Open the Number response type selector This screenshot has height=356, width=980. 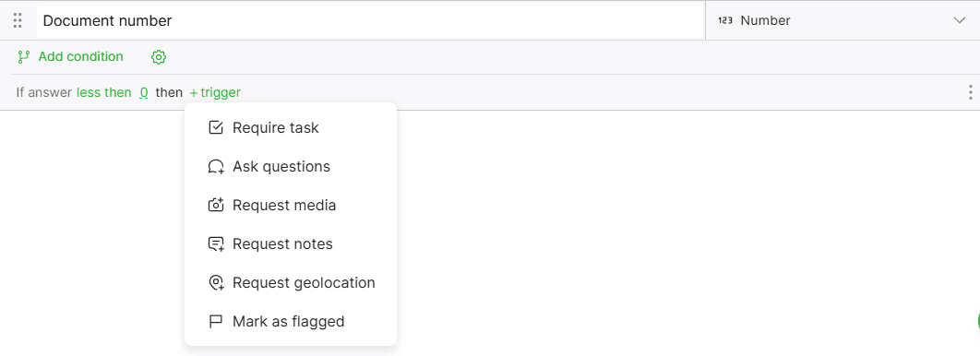point(842,20)
